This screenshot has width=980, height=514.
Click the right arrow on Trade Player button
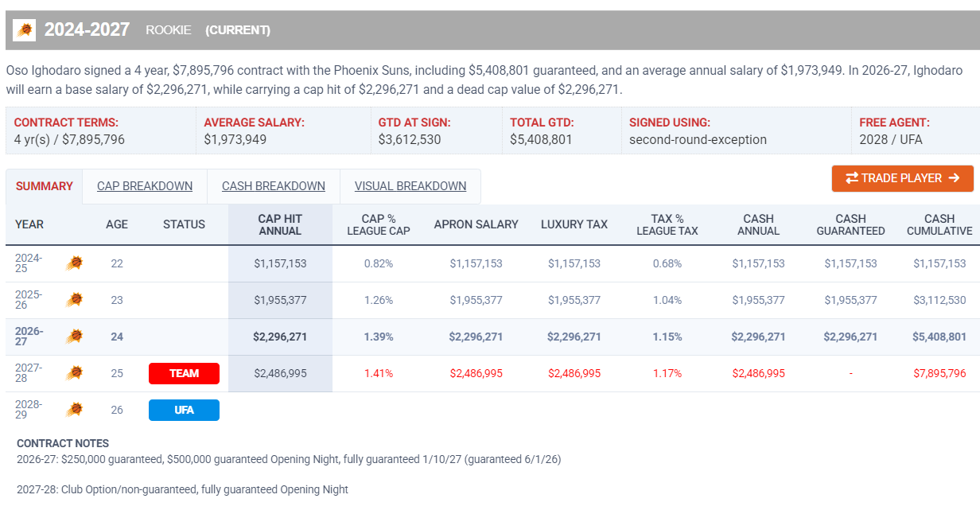coord(955,178)
